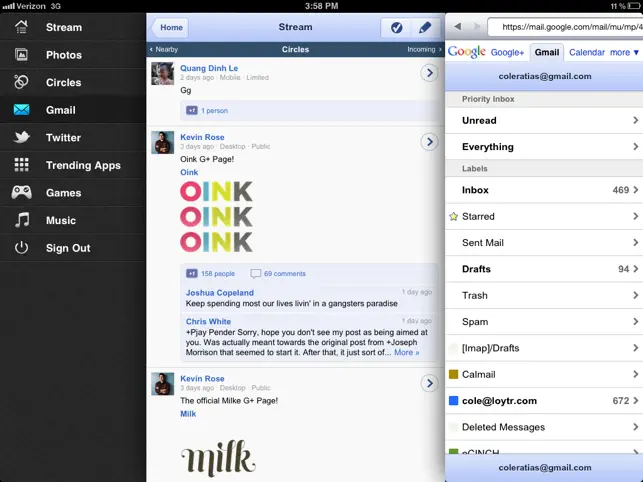Expand the Everything row chevron
Screen dimensions: 643x482
635,146
